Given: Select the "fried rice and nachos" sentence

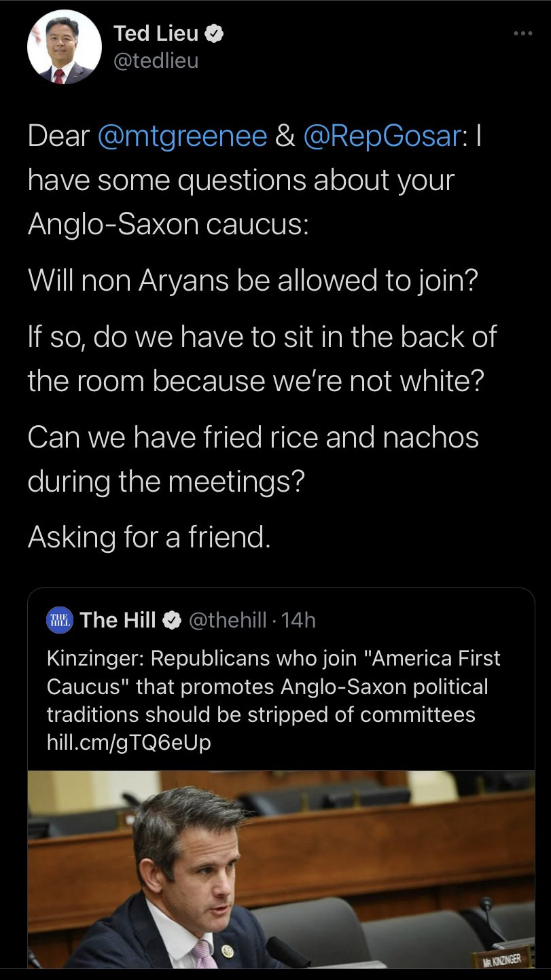Looking at the screenshot, I should click(x=253, y=460).
